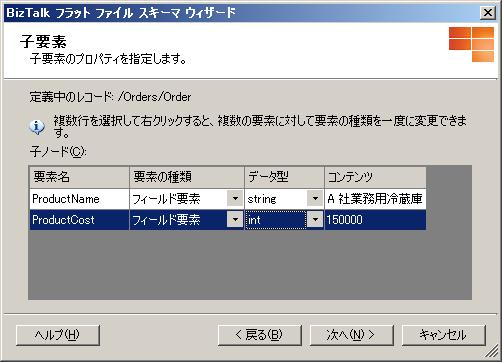Select the ProductName cell
The height and width of the screenshot is (362, 502).
point(79,199)
